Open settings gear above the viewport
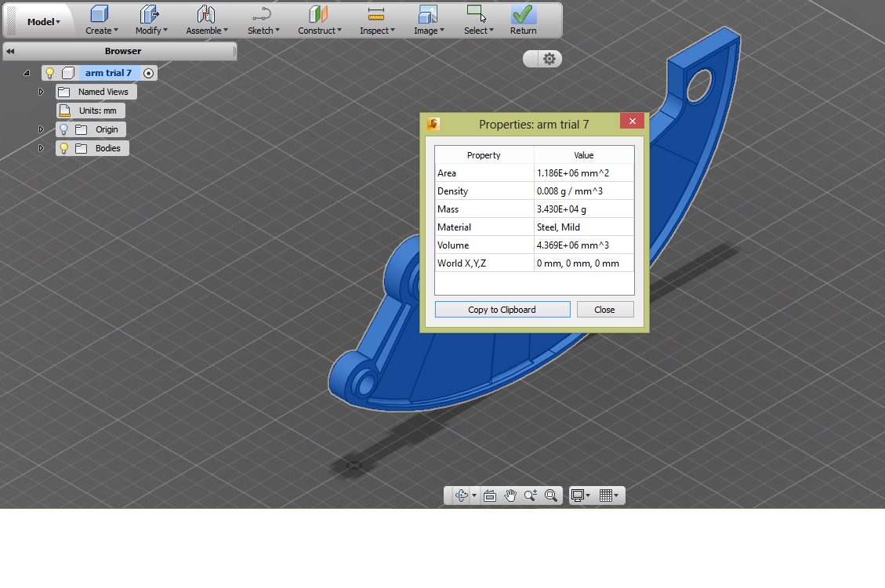Viewport: 885px width, 588px height. [549, 59]
